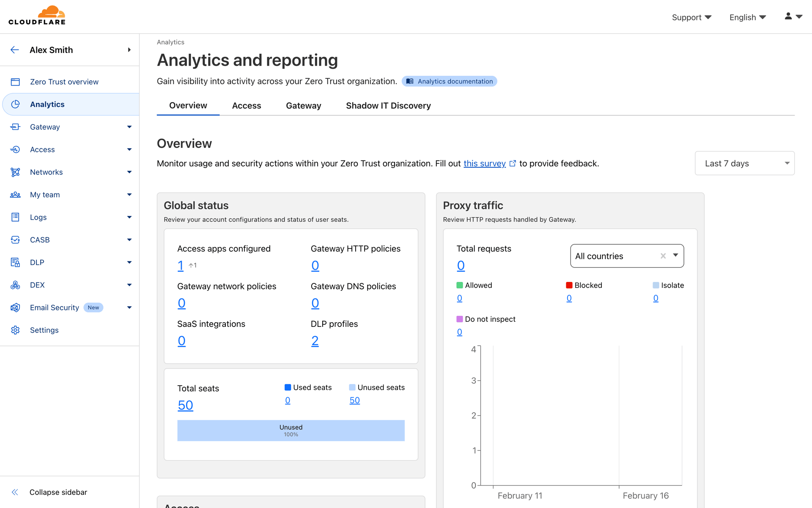
Task: Expand the Access sidebar section
Action: pos(129,149)
